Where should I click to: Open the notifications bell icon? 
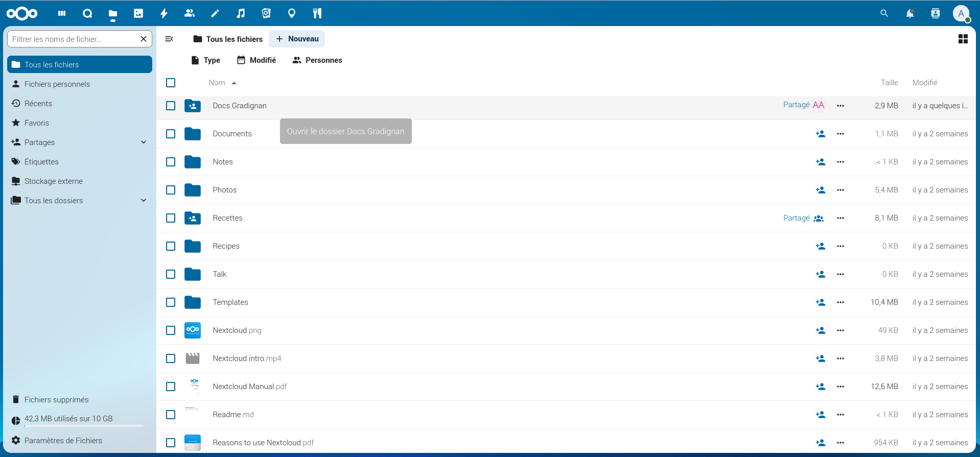(x=909, y=13)
